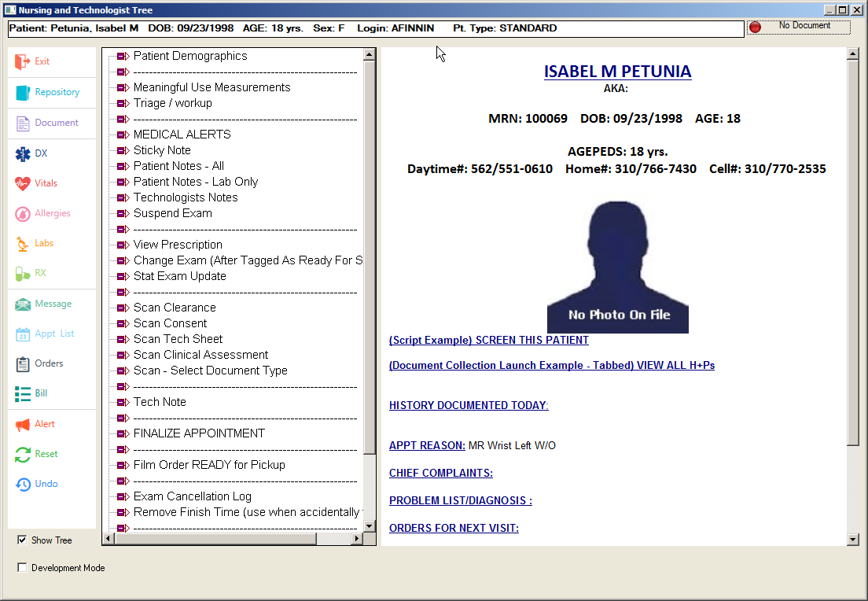This screenshot has width=868, height=601.
Task: Open the DX medical star icon
Action: pyautogui.click(x=22, y=153)
